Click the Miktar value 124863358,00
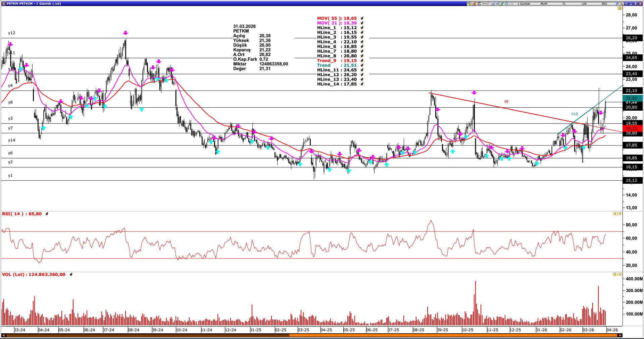Viewport: 644px width, 339px height. point(274,64)
